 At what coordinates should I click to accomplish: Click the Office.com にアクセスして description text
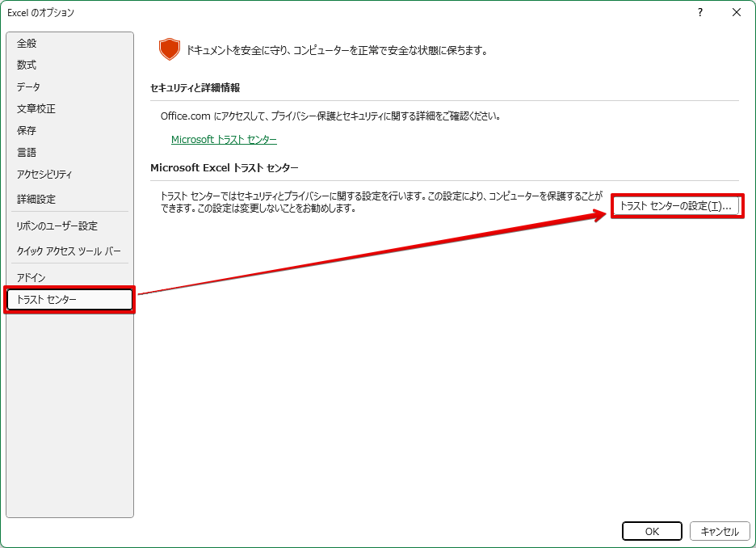click(330, 116)
